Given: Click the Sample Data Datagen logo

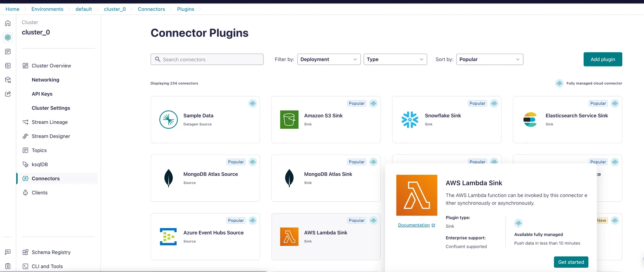Looking at the screenshot, I should pyautogui.click(x=169, y=120).
